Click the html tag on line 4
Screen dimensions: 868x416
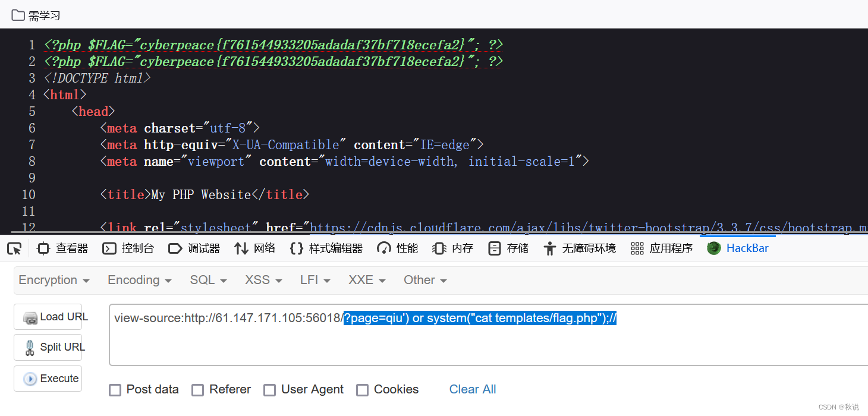tap(65, 94)
